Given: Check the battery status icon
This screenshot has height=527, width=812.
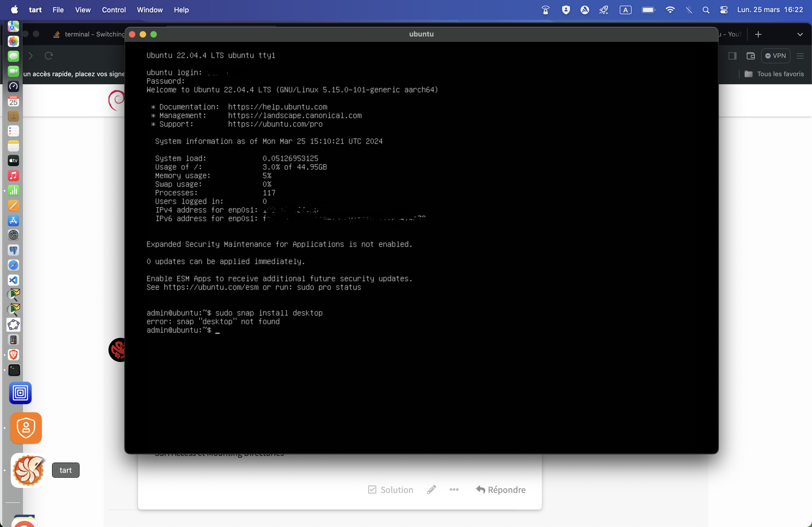Looking at the screenshot, I should 648,10.
